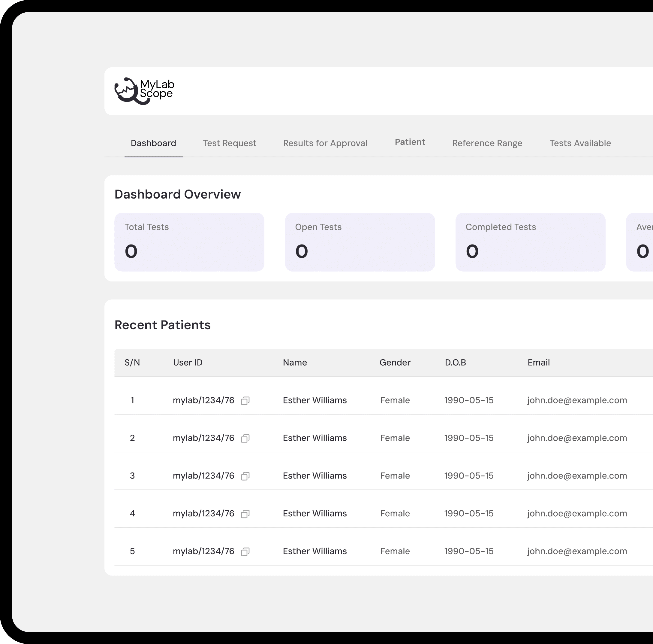Select the Completed Tests card
This screenshot has width=653, height=644.
click(530, 242)
